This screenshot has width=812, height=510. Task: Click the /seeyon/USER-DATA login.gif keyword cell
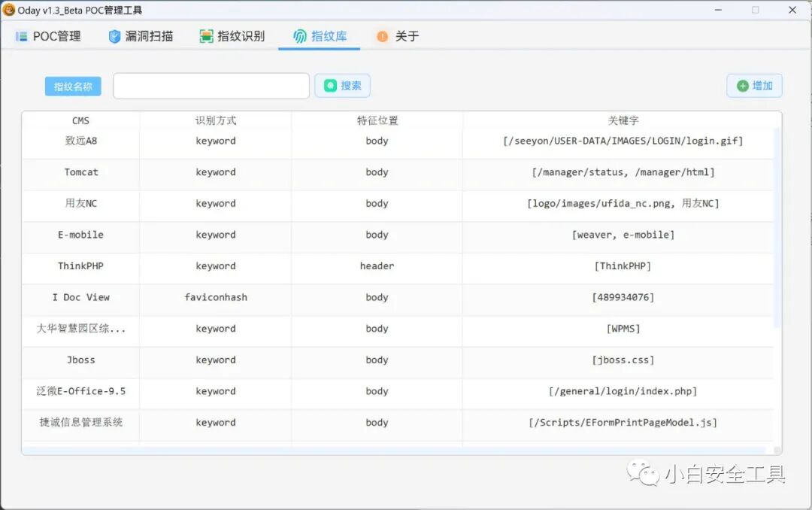click(623, 141)
